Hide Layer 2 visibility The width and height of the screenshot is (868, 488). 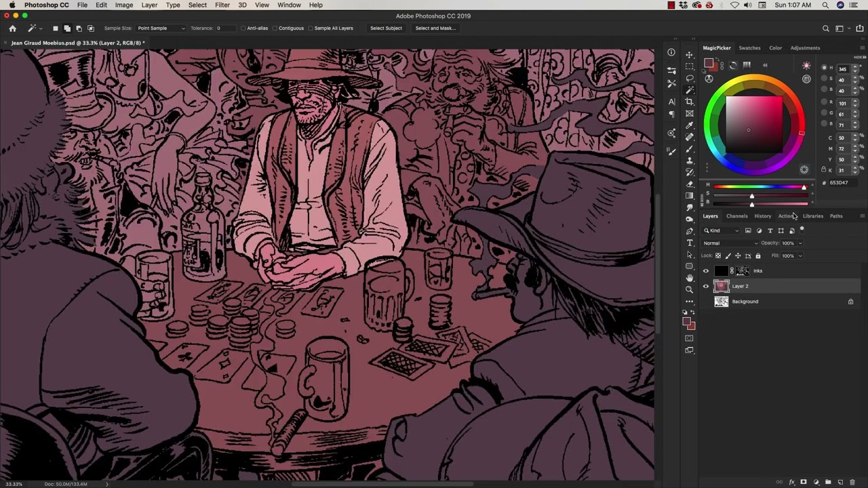tap(706, 286)
